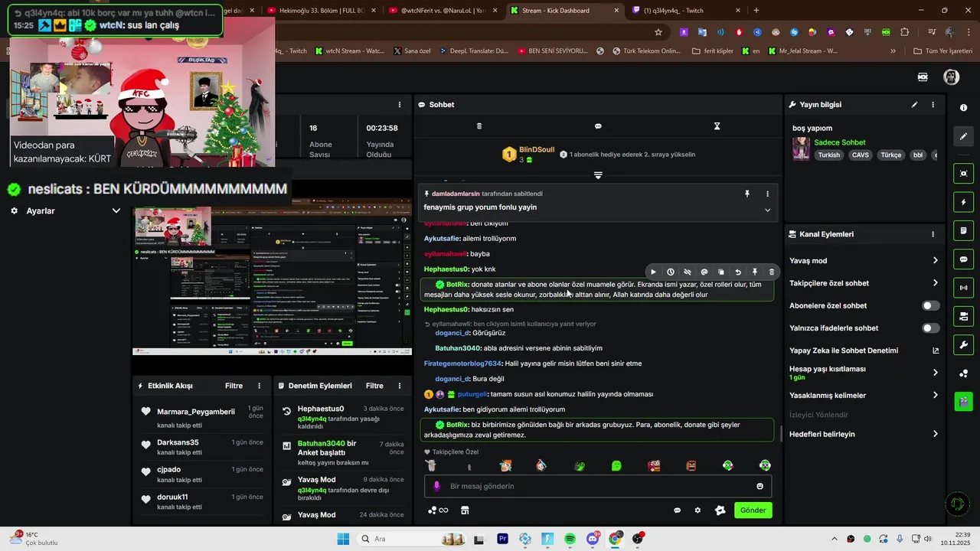The image size is (980, 551).
Task: Bookmark page with star icon in address bar
Action: tap(658, 32)
